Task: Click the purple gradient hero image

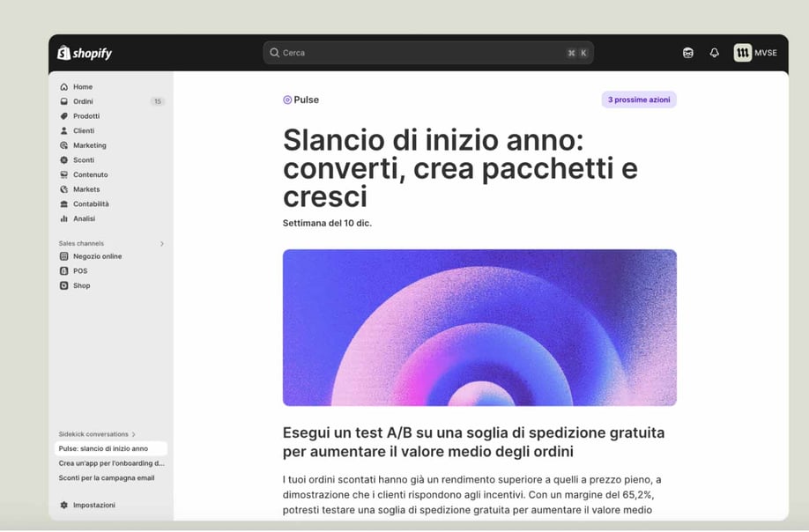Action: 479,327
